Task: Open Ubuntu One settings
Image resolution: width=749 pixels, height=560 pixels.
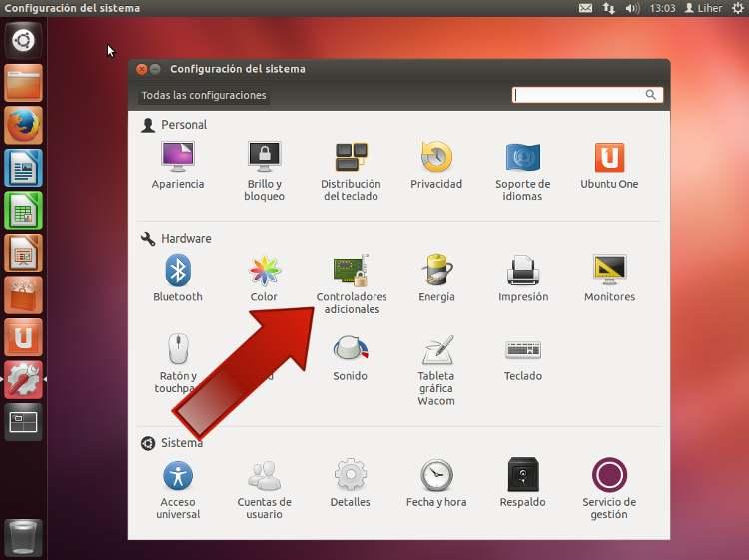Action: [609, 165]
